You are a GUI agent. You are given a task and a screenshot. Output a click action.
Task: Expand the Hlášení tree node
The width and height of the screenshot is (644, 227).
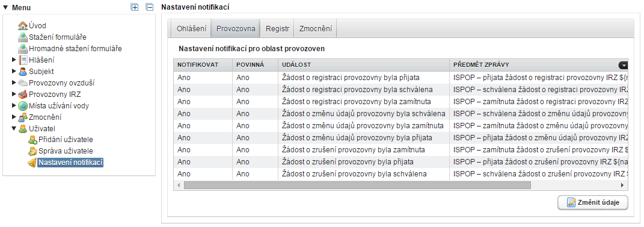[14, 60]
